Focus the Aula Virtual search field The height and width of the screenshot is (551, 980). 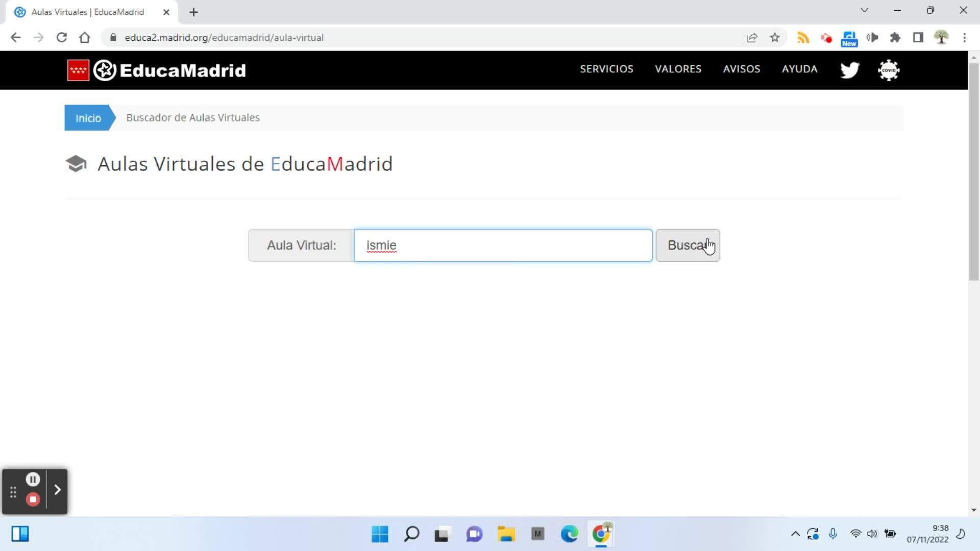click(503, 245)
